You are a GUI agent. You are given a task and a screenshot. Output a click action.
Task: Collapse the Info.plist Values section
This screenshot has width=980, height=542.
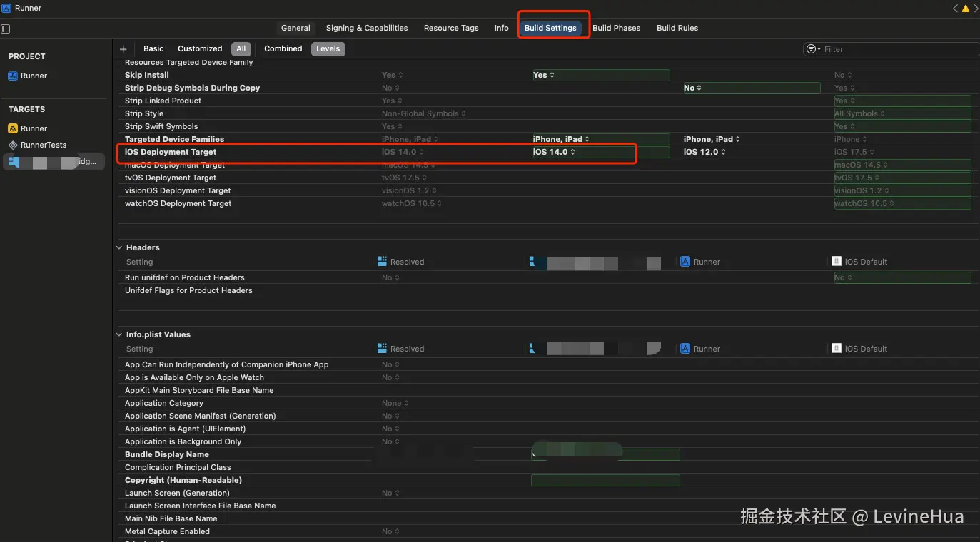[119, 334]
